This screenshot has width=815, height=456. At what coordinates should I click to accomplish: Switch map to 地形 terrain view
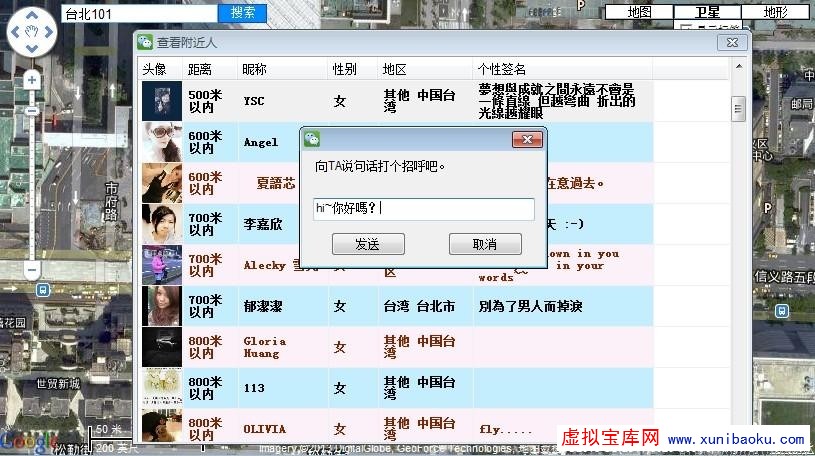[775, 13]
